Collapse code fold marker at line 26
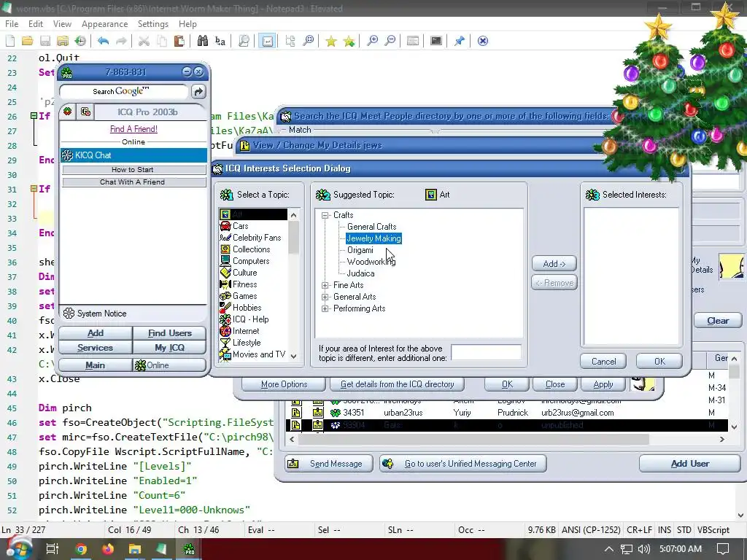This screenshot has width=747, height=560. pyautogui.click(x=34, y=116)
